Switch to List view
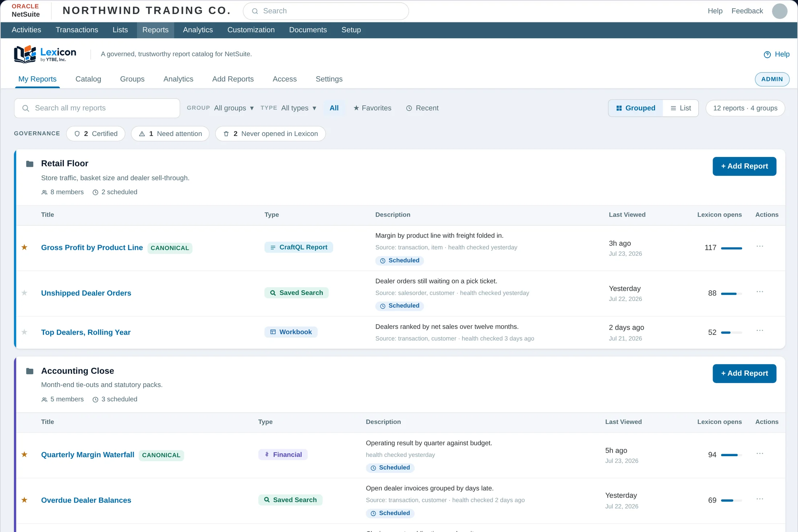 click(680, 108)
